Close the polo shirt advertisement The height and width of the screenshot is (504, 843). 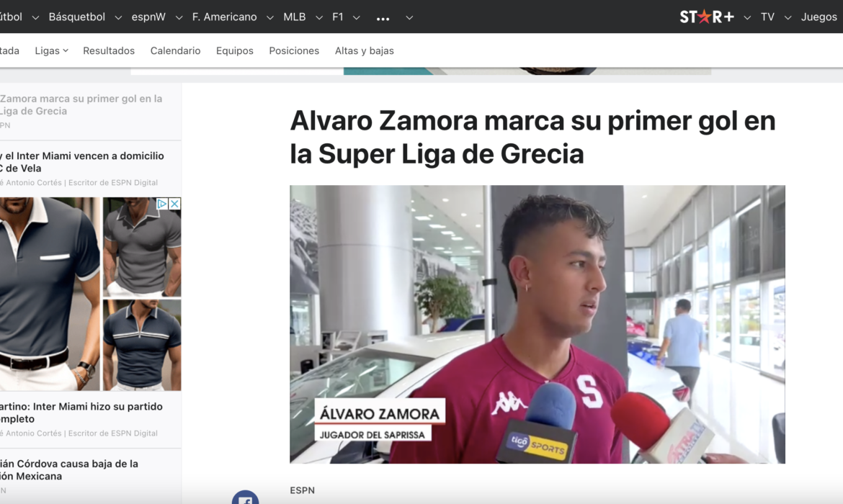click(x=175, y=204)
